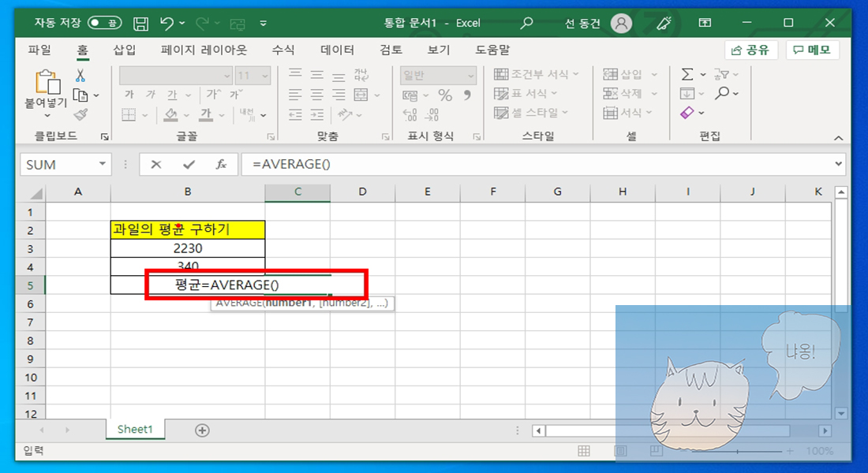The image size is (868, 473).
Task: Switch to the 보기 tab
Action: [x=439, y=50]
